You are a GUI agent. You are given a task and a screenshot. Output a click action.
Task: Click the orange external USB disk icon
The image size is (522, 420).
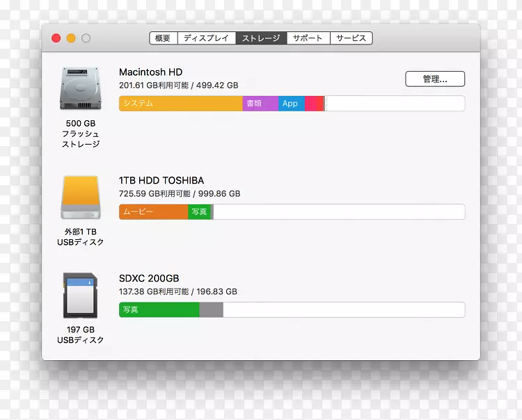81,197
